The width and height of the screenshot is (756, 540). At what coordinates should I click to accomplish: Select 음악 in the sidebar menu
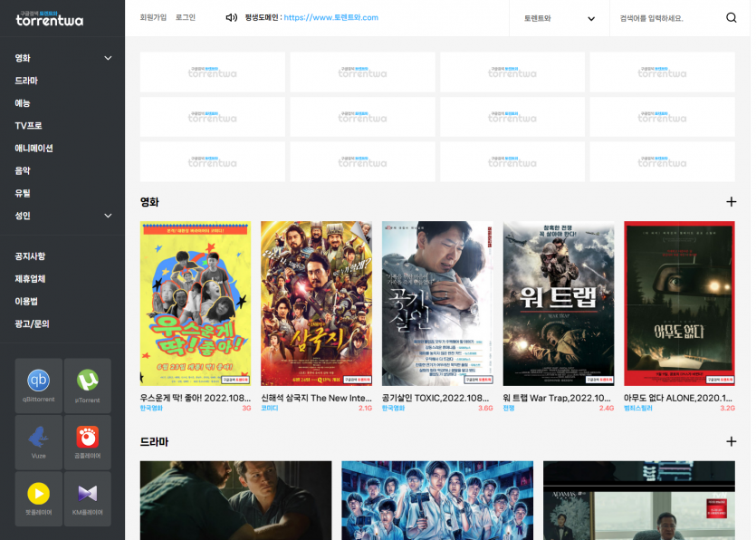pyautogui.click(x=23, y=171)
